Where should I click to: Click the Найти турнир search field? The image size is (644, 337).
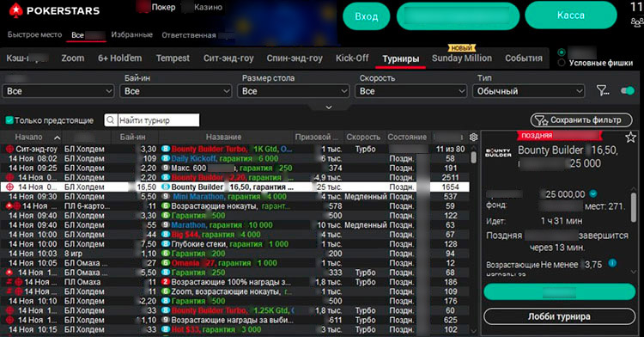[x=158, y=120]
